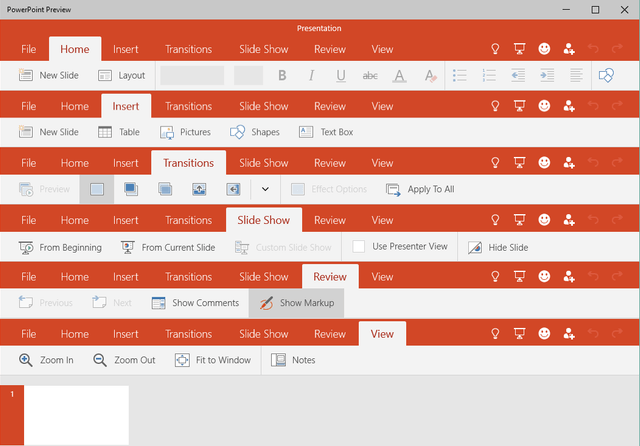
Task: Apply a numbered list
Action: pyautogui.click(x=489, y=75)
